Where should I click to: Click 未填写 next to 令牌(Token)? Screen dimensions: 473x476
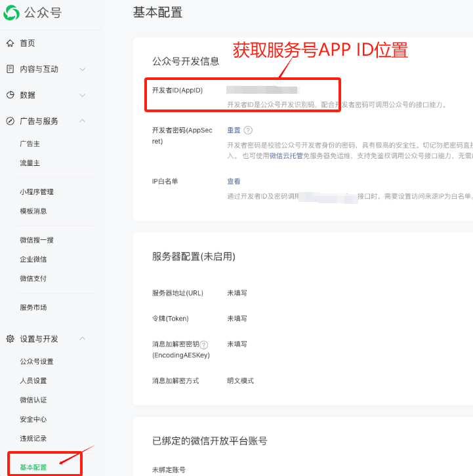coord(237,319)
